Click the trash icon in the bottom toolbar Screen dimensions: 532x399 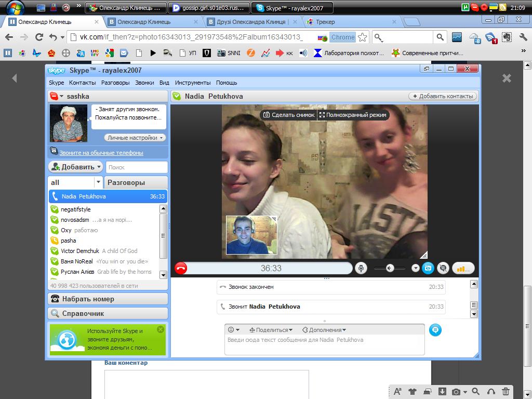506,391
